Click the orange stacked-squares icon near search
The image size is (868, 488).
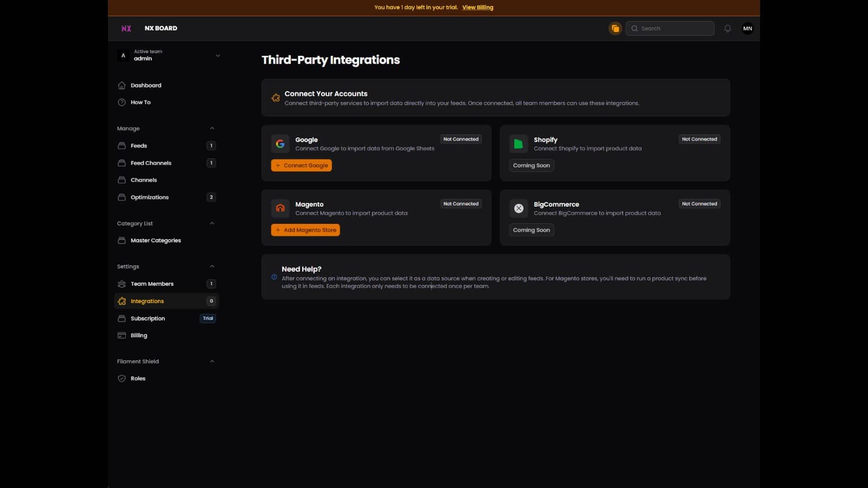click(x=615, y=28)
